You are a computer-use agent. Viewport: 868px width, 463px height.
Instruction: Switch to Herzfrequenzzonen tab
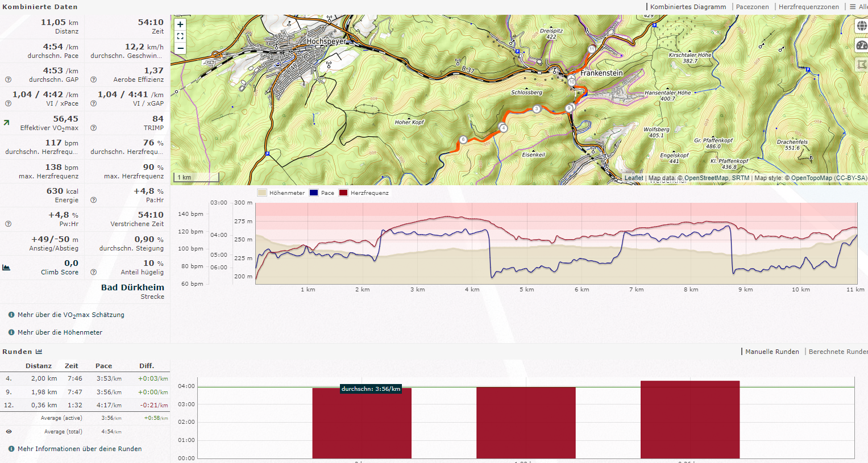(808, 7)
